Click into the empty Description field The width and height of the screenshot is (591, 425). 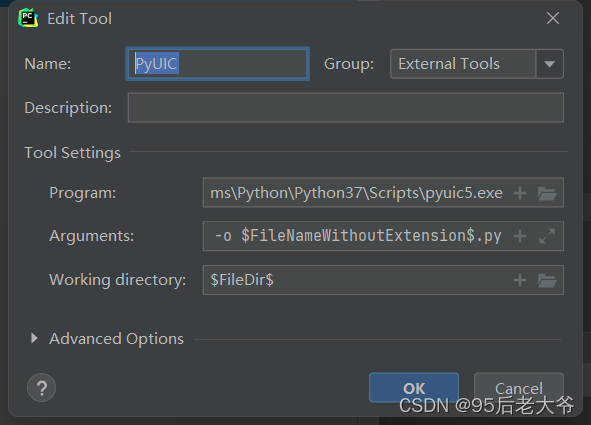coord(346,108)
